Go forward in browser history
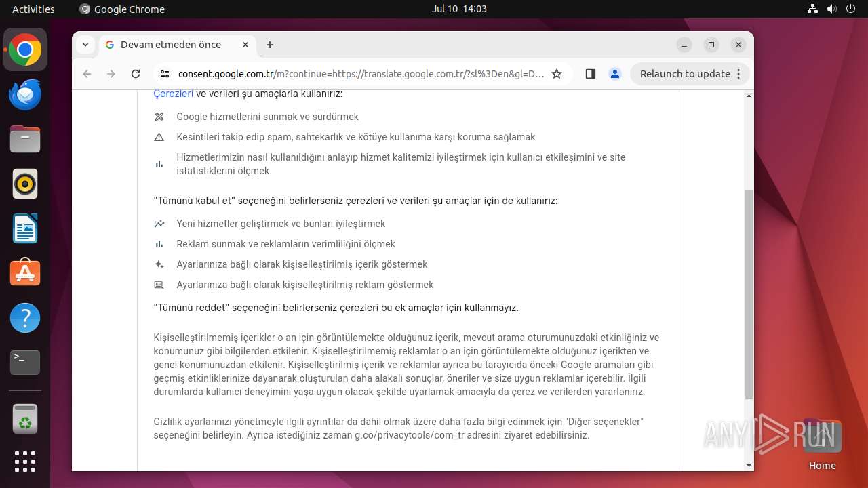This screenshot has height=488, width=868. pyautogui.click(x=111, y=74)
